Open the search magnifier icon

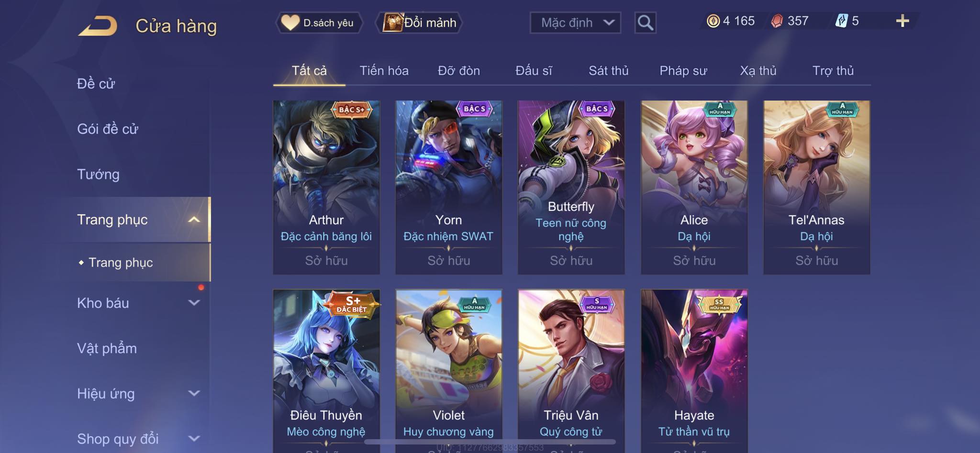(645, 22)
